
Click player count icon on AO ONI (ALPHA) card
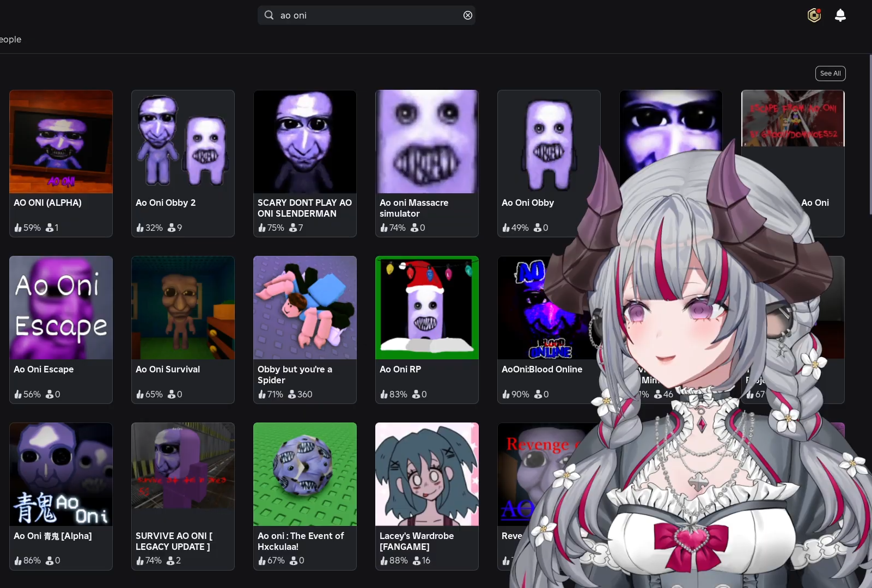[50, 228]
